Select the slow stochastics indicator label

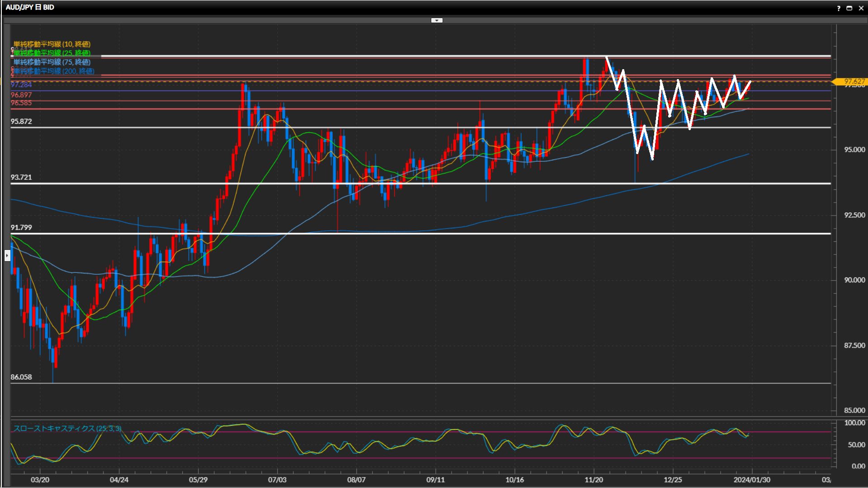[x=67, y=428]
